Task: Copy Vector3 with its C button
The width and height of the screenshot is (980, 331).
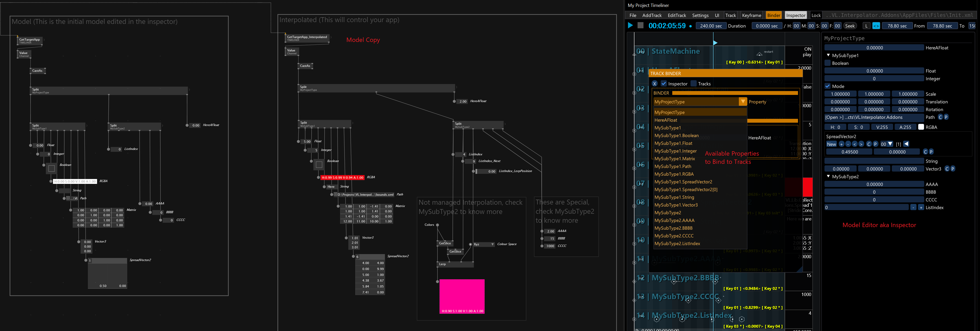Action: pos(947,169)
